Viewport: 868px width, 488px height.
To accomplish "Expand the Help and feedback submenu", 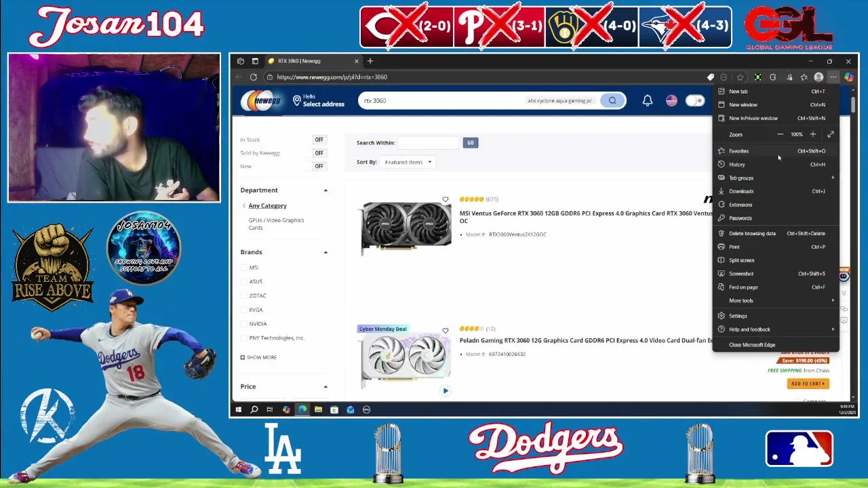I will 776,329.
